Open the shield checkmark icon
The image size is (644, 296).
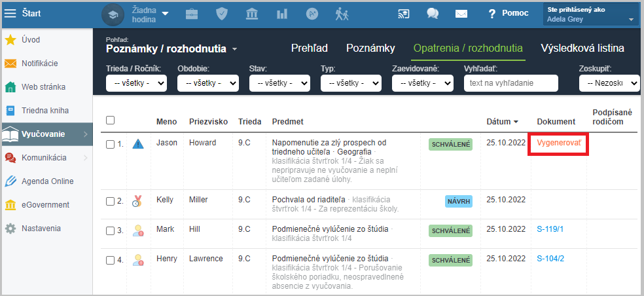click(222, 14)
